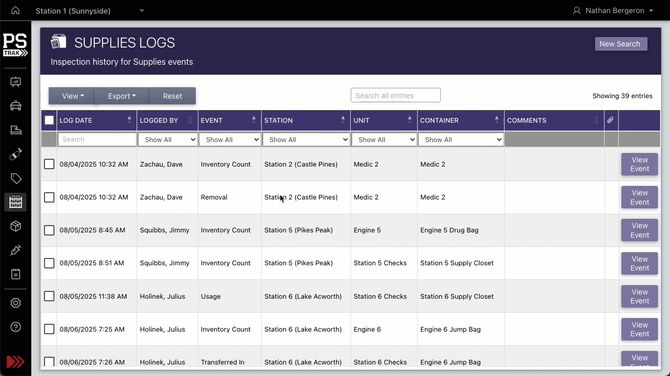Image resolution: width=670 pixels, height=376 pixels.
Task: Open the View dropdown button
Action: (x=72, y=96)
